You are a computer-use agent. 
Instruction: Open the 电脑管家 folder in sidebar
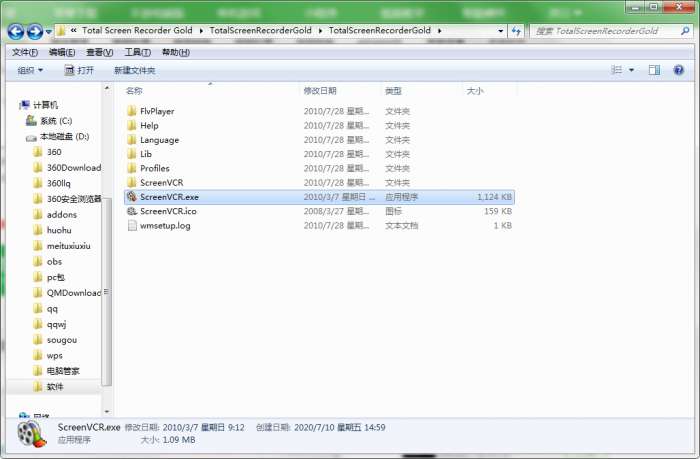[63, 371]
